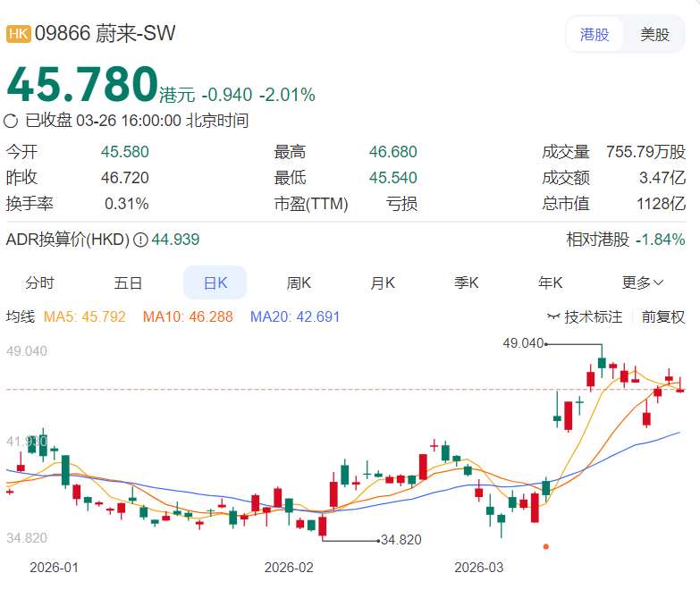Click the change value -0.940
Image resolution: width=700 pixels, height=590 pixels.
pyautogui.click(x=227, y=95)
